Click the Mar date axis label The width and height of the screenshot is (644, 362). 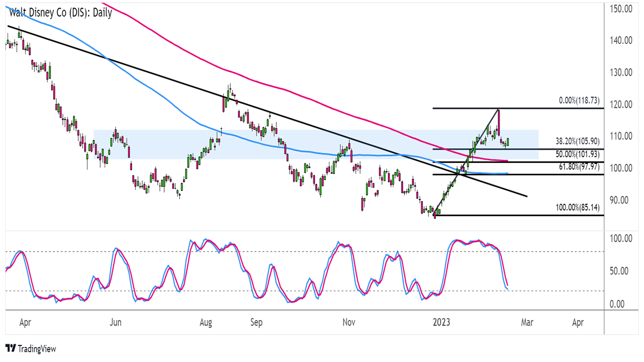click(527, 323)
